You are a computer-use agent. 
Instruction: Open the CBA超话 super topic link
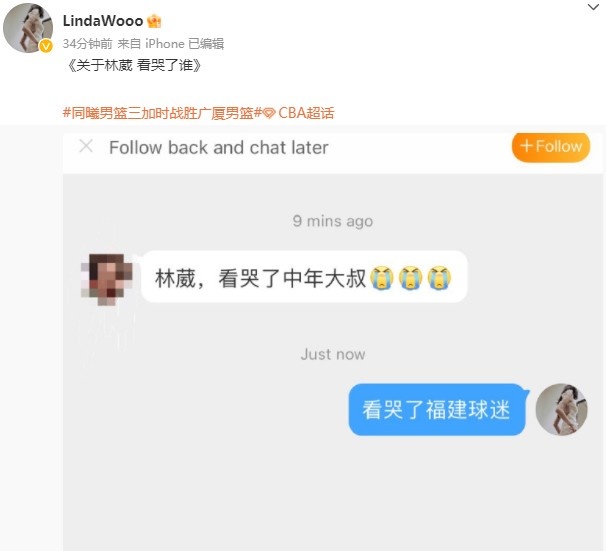point(306,113)
